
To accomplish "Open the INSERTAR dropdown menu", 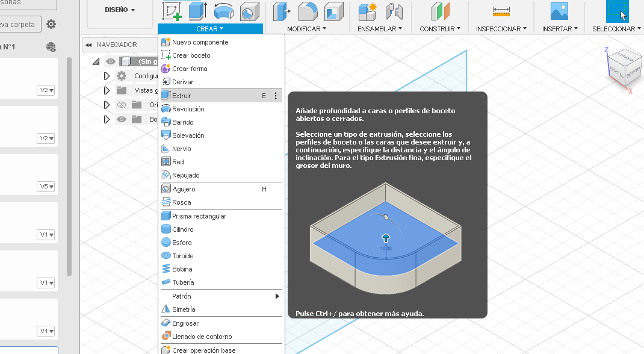I will 560,29.
